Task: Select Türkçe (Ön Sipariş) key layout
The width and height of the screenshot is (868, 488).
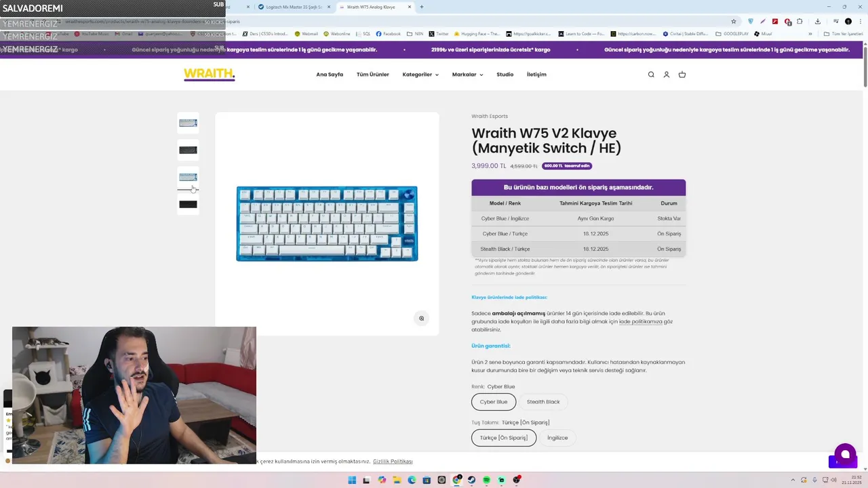Action: [x=504, y=438]
